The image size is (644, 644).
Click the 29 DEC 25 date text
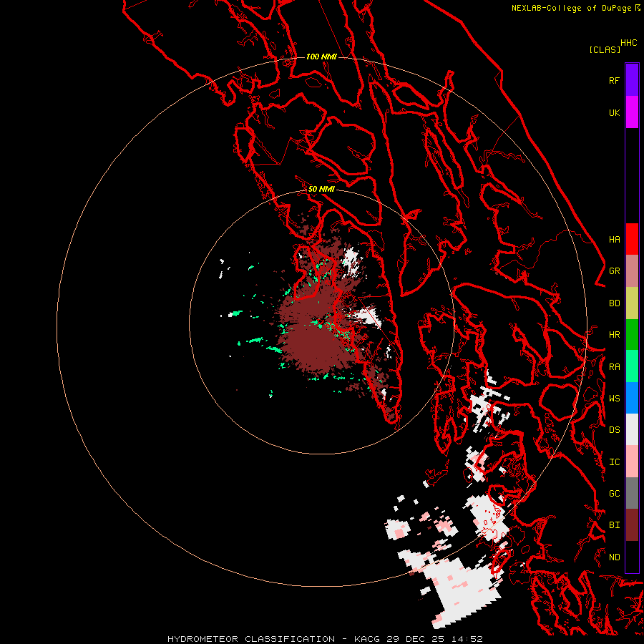pos(419,639)
